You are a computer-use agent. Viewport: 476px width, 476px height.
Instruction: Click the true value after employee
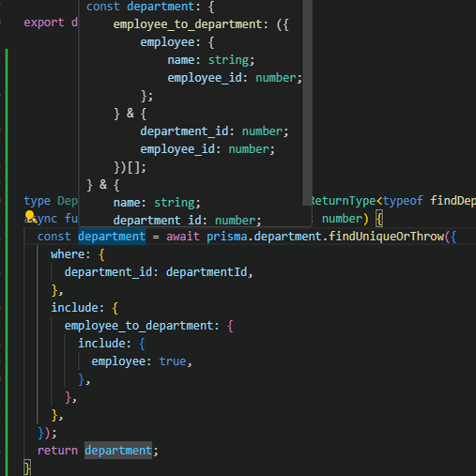[173, 361]
